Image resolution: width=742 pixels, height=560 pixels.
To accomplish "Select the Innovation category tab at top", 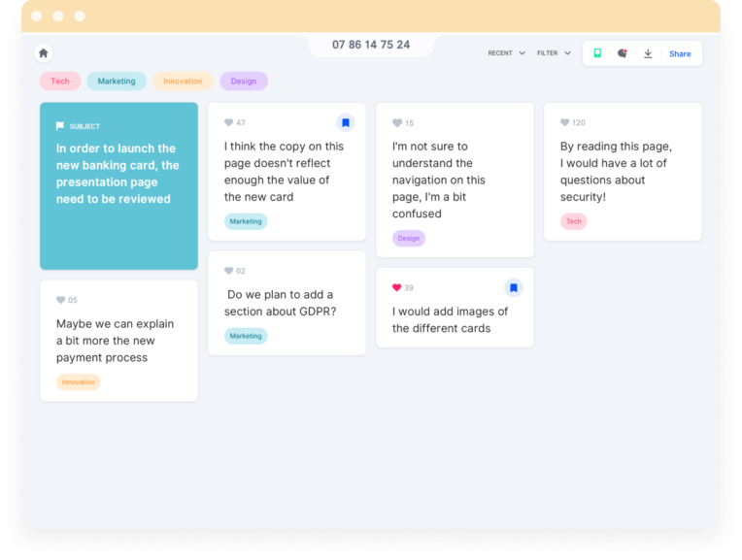I will pyautogui.click(x=183, y=82).
